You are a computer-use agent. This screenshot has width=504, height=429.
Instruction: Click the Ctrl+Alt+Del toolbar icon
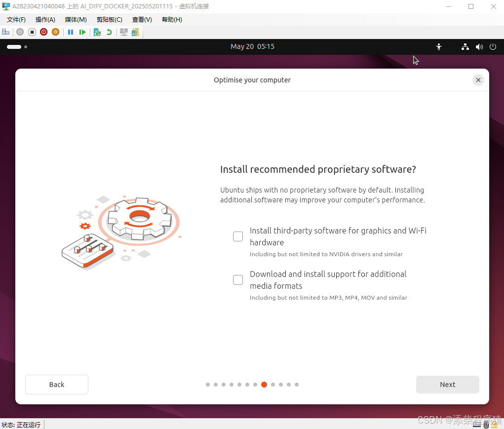(6, 32)
